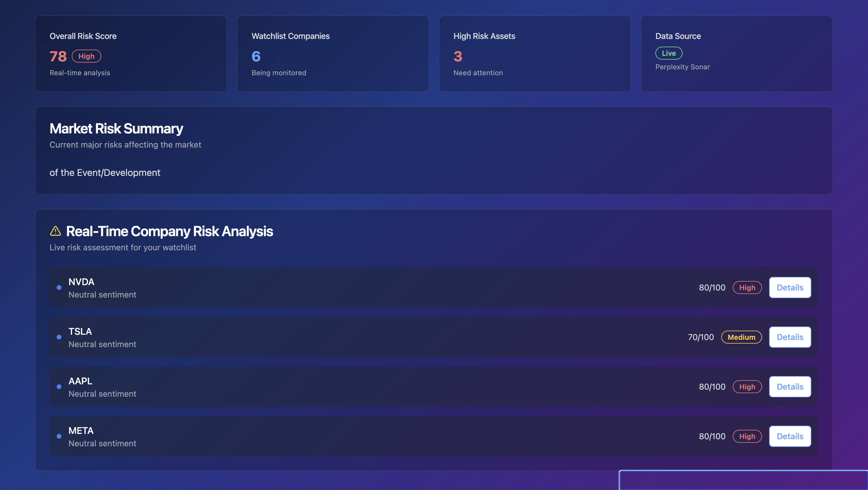Select the Overall Risk Score card
The width and height of the screenshot is (868, 490).
[131, 54]
